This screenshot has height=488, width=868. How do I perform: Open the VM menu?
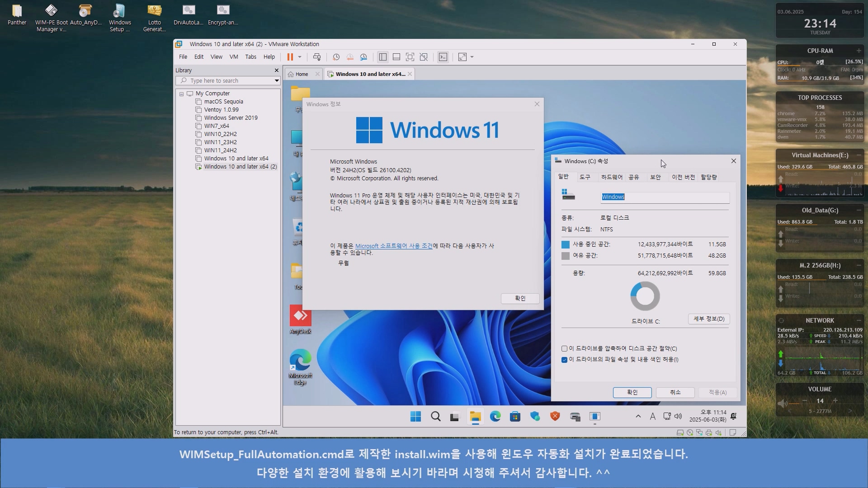(233, 57)
